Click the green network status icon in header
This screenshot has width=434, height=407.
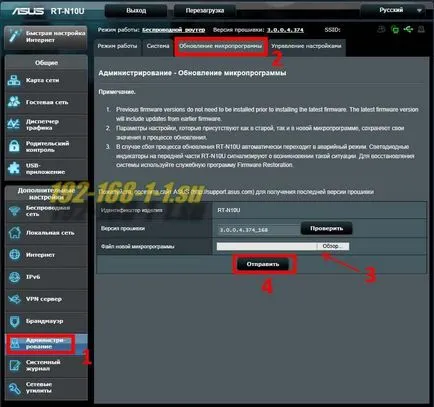click(x=395, y=30)
